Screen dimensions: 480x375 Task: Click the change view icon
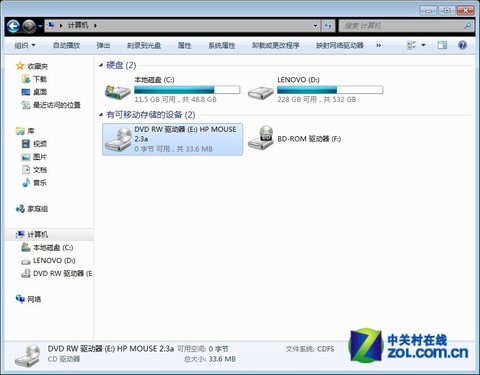[x=411, y=45]
